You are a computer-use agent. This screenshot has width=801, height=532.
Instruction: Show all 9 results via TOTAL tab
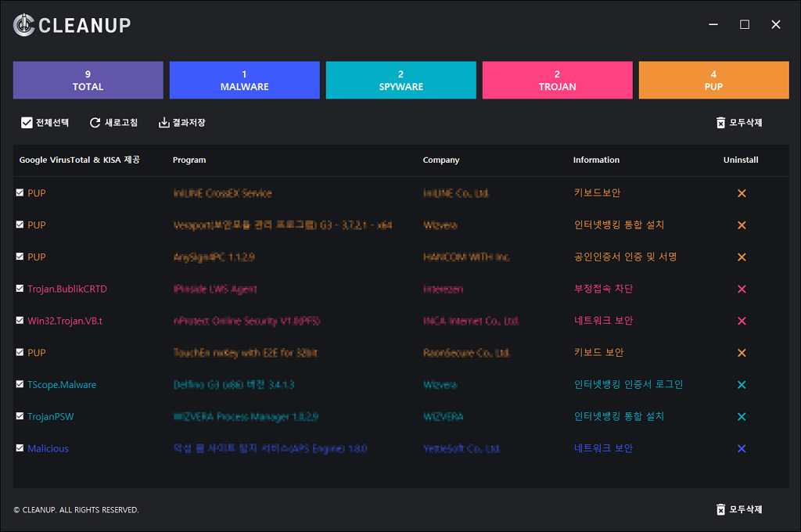point(88,81)
